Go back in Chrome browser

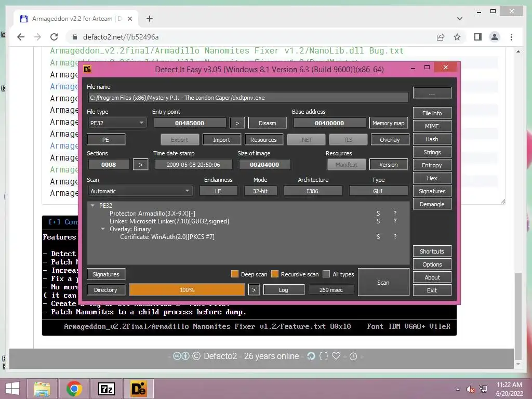[21, 37]
